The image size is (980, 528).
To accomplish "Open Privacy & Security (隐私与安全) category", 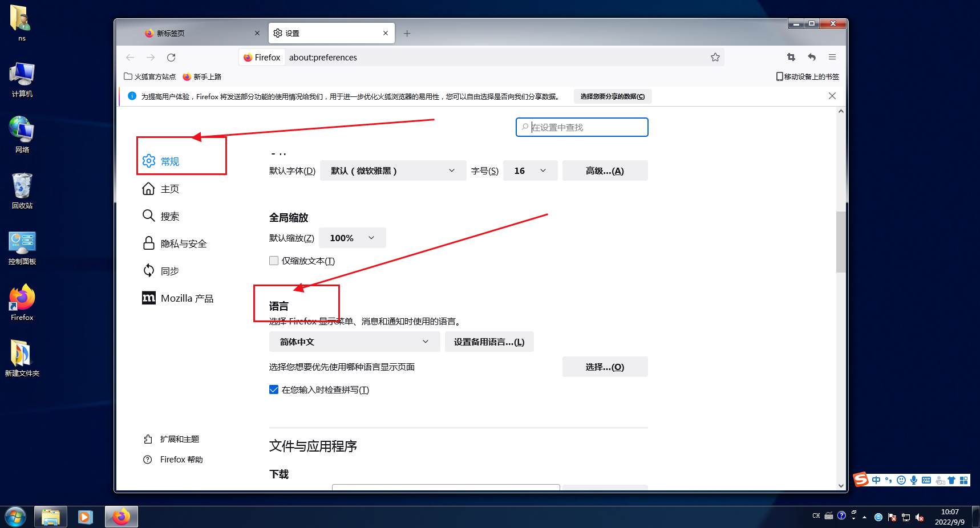I will (x=175, y=243).
